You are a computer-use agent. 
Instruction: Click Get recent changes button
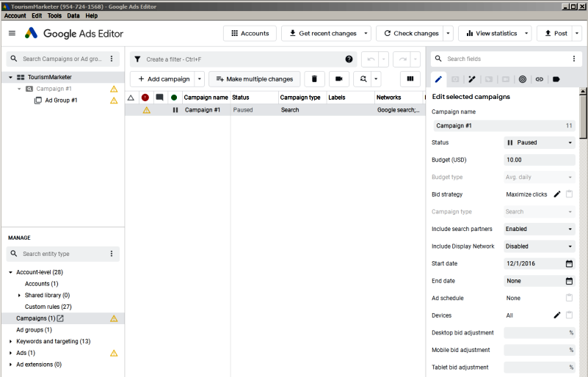click(322, 33)
